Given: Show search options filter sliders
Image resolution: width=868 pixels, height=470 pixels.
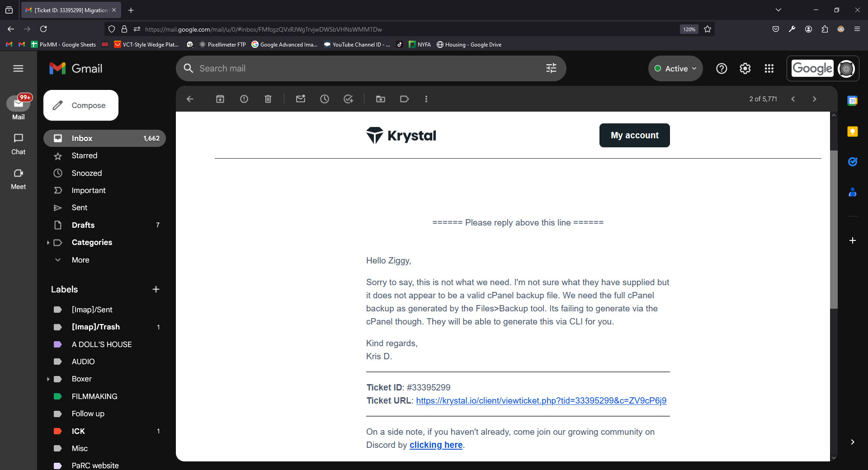Looking at the screenshot, I should tap(551, 69).
